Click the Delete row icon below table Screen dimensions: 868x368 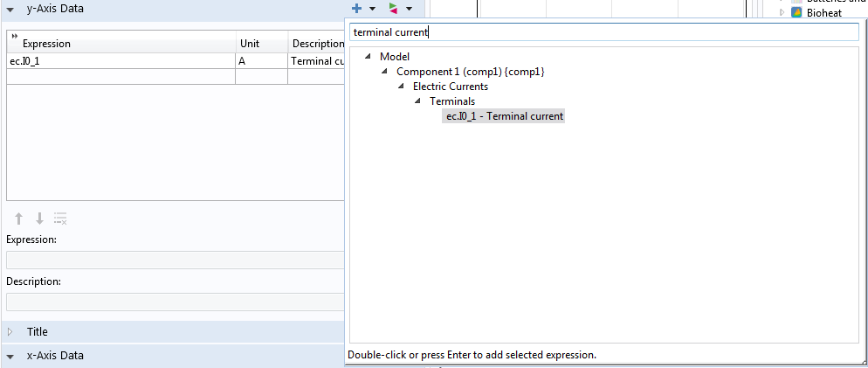pyautogui.click(x=60, y=219)
